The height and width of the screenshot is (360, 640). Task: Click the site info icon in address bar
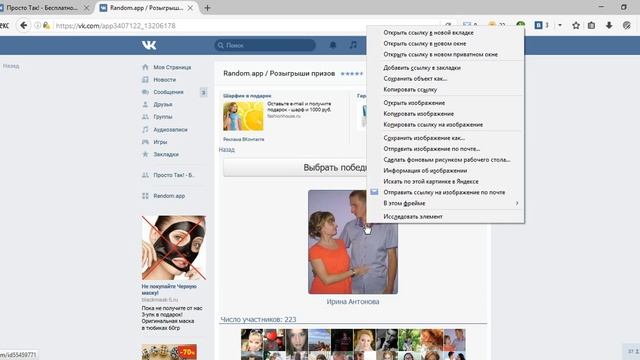37,25
